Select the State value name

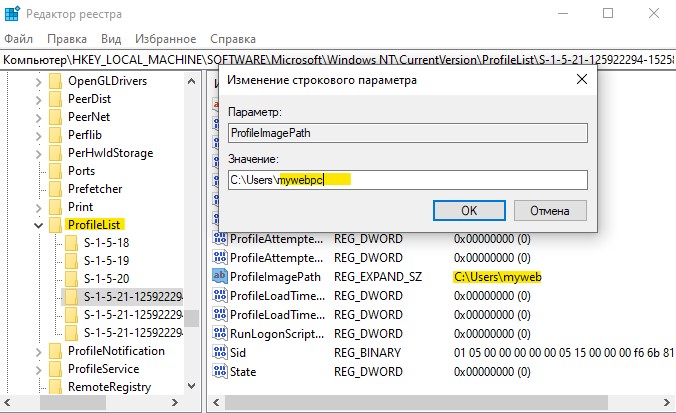[243, 372]
